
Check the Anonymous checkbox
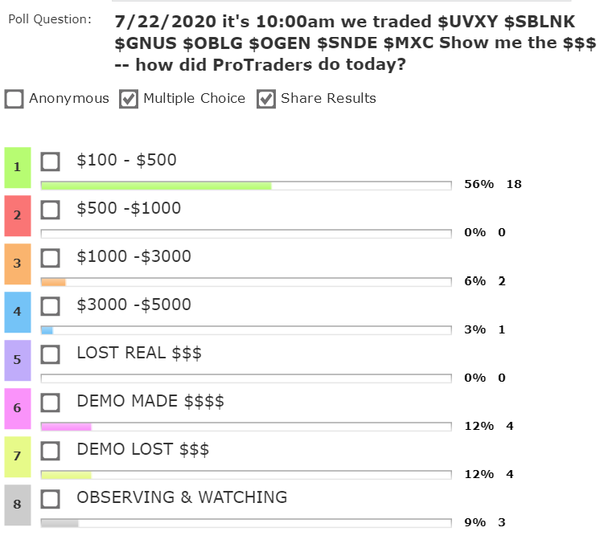tap(15, 99)
